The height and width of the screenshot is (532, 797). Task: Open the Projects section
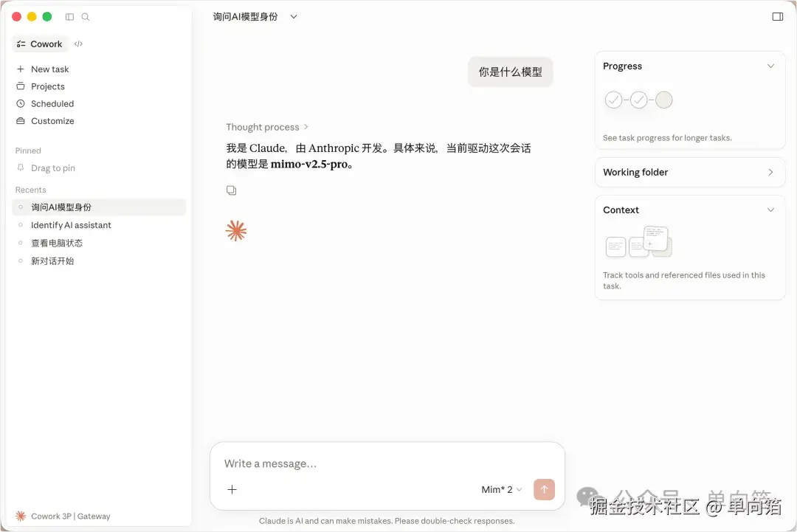click(x=48, y=86)
